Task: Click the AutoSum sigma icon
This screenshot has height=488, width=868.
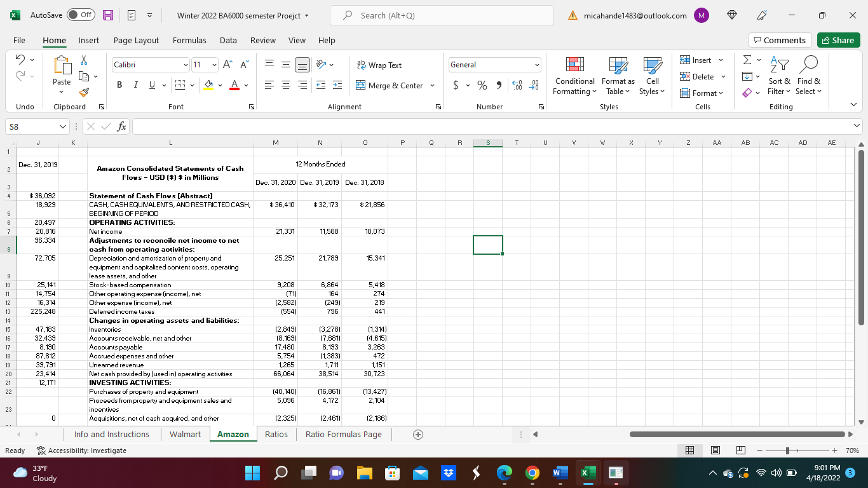Action: click(747, 60)
